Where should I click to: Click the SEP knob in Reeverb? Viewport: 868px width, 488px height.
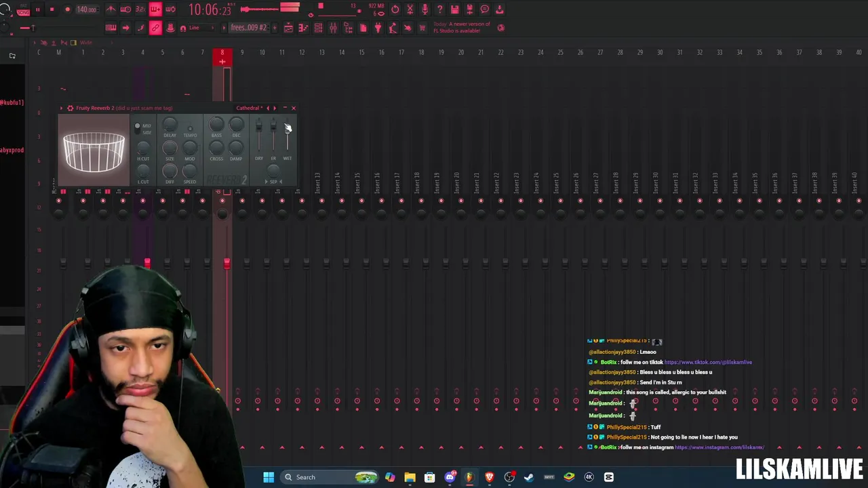(x=273, y=170)
